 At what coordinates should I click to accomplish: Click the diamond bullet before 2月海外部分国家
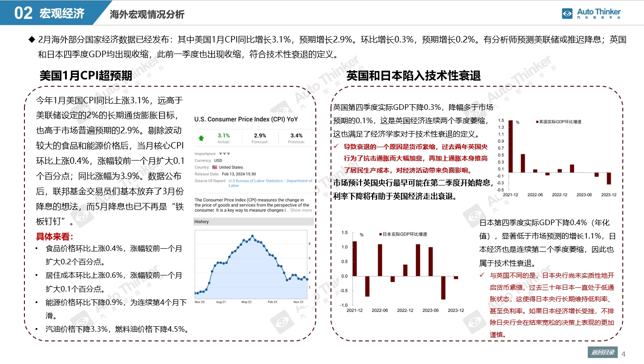pyautogui.click(x=32, y=39)
